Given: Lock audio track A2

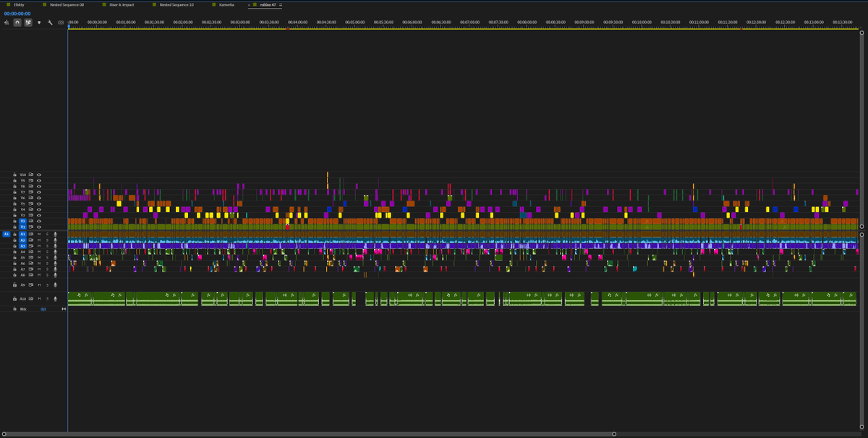Looking at the screenshot, I should coord(14,240).
